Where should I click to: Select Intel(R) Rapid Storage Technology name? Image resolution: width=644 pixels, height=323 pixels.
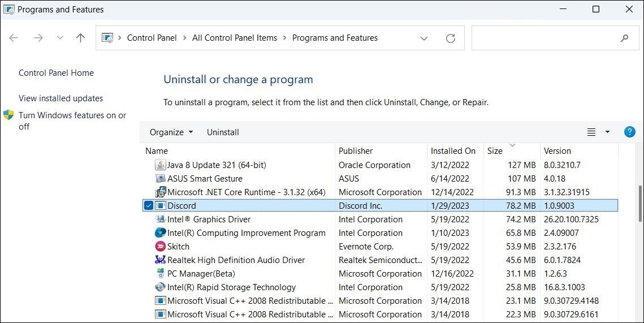click(x=232, y=287)
